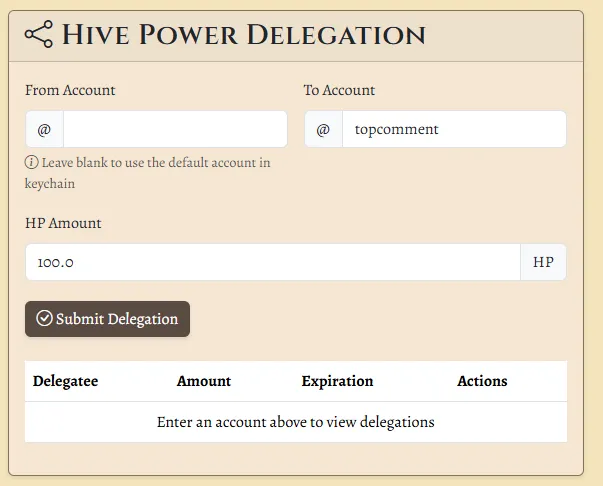Click the Amount column header

pos(204,381)
